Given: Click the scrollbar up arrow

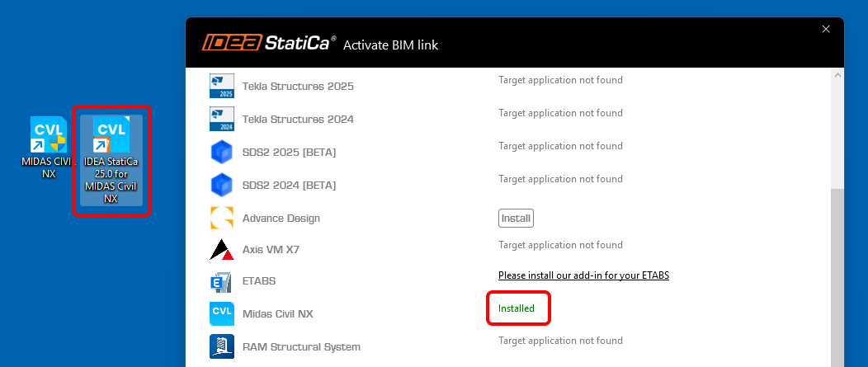Looking at the screenshot, I should (837, 75).
